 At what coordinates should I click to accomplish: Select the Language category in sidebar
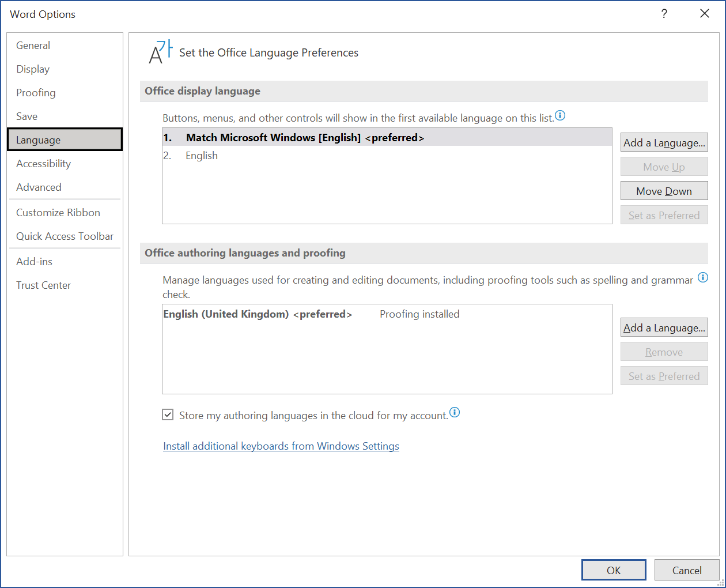pyautogui.click(x=65, y=140)
